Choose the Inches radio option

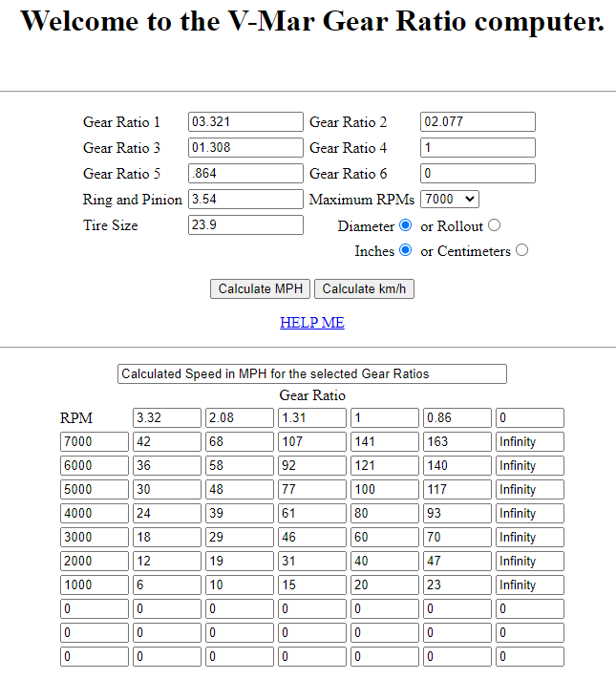405,250
